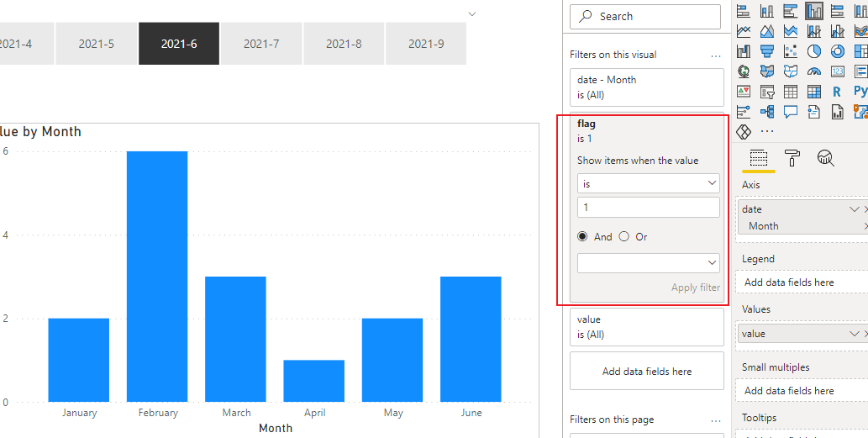Expand the date - Month filter card
This screenshot has width=868, height=438.
(646, 87)
